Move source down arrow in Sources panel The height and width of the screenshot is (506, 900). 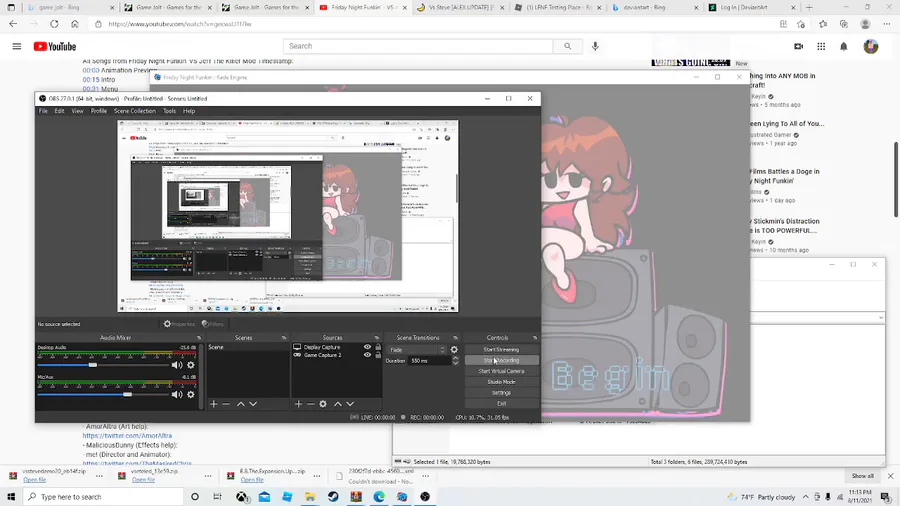tap(350, 404)
